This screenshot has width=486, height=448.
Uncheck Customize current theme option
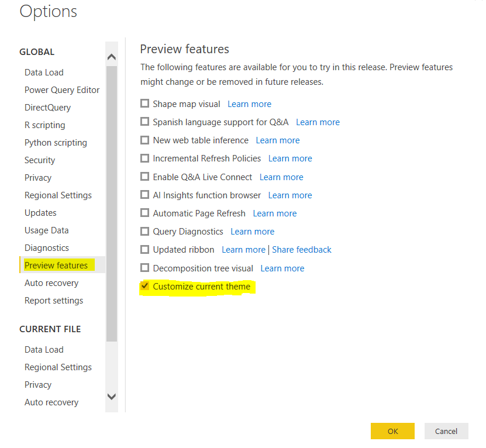(145, 287)
